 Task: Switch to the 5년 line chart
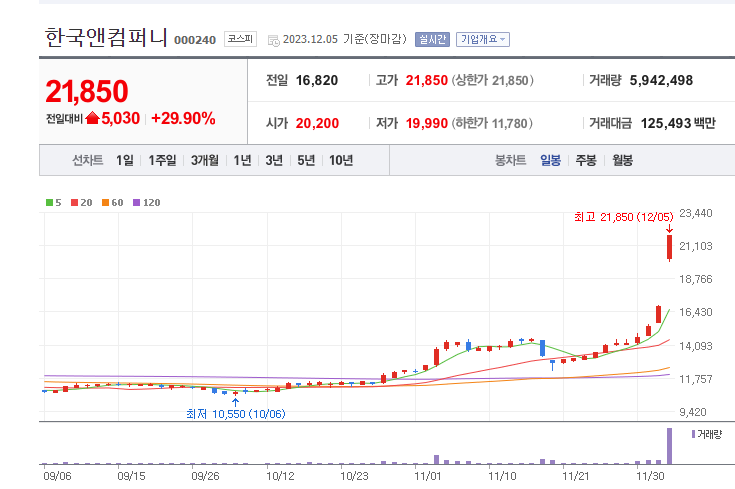306,160
